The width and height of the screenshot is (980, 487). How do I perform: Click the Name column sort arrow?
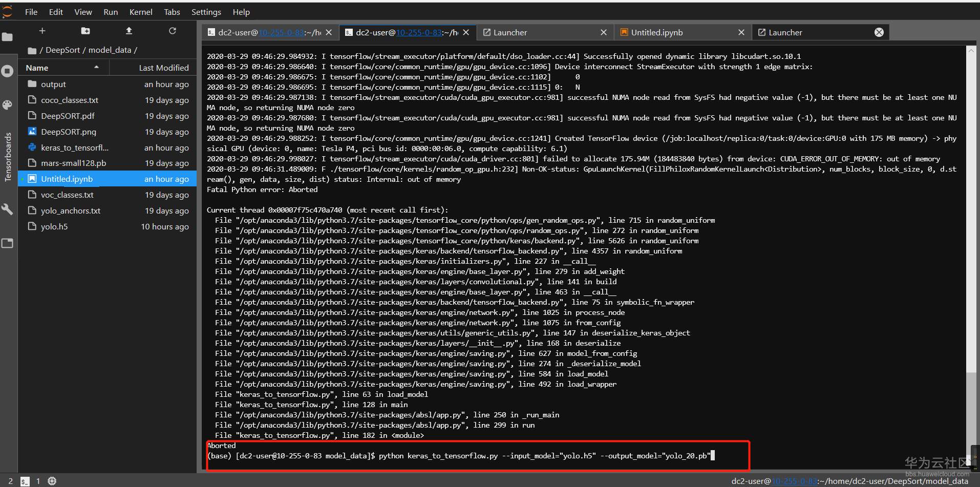point(96,68)
